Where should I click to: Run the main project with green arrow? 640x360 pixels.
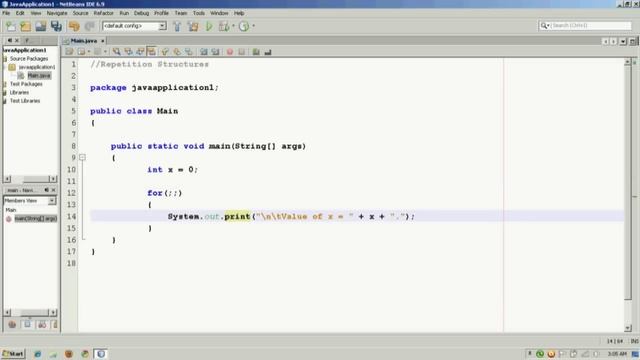(209, 27)
